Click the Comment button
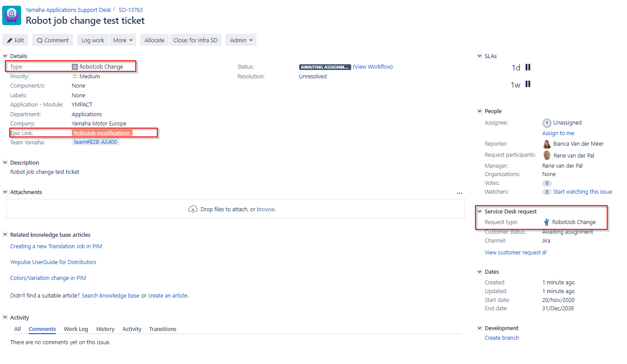Screen dimensions: 627x364 coord(52,40)
